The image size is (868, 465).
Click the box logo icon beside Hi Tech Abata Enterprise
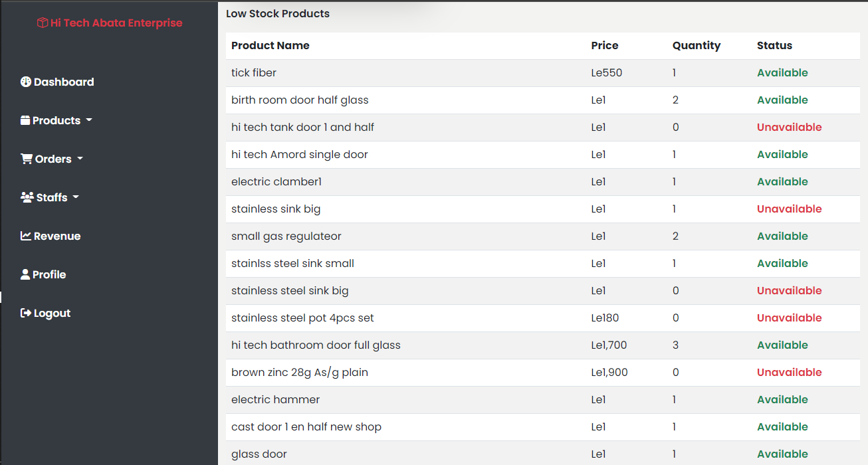(x=42, y=23)
